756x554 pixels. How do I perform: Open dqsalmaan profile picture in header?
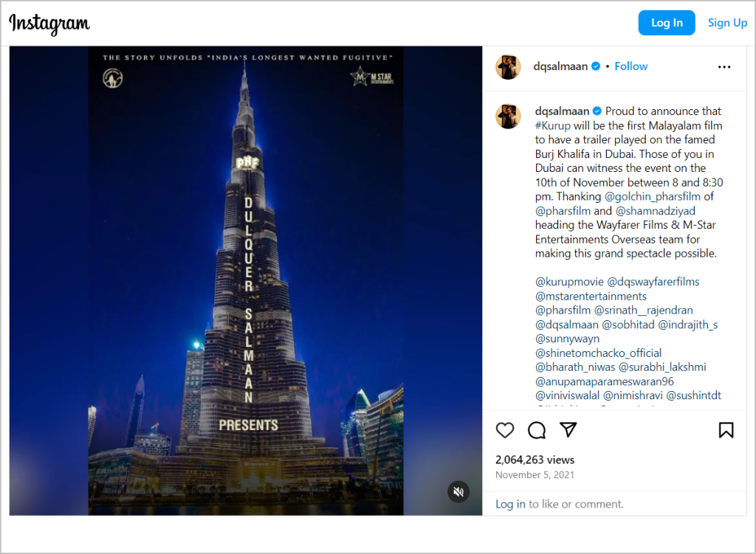click(x=508, y=67)
